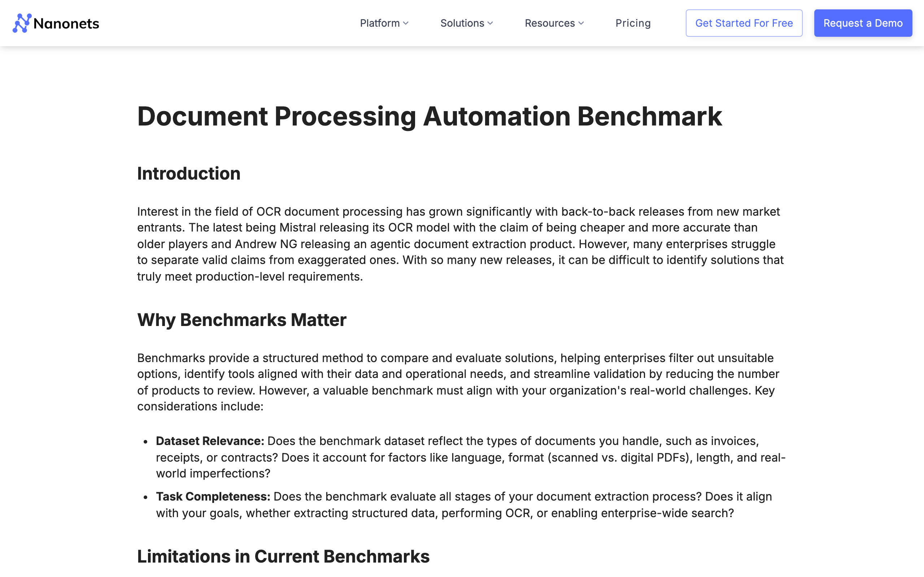
Task: Click the benchmarks structured method paragraph
Action: [458, 382]
